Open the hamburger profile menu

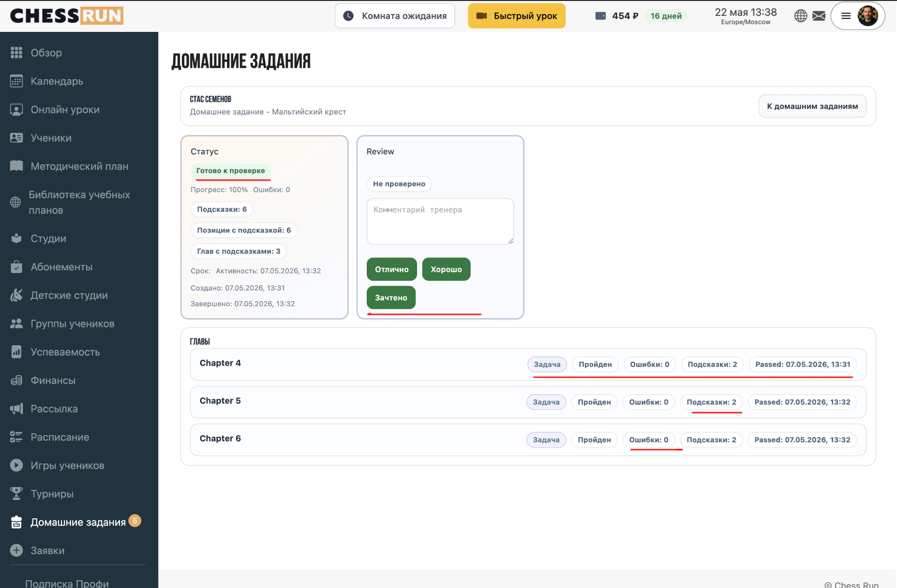[x=846, y=16]
